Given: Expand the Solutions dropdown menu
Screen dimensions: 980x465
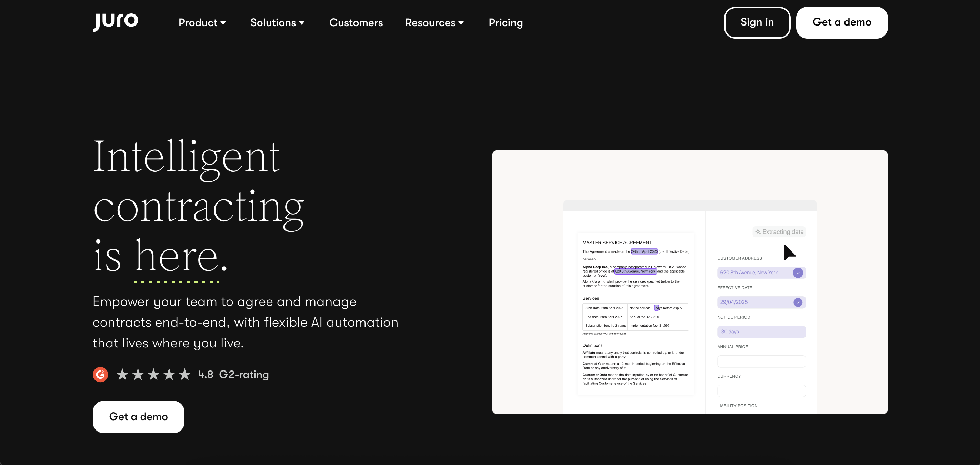Looking at the screenshot, I should click(x=277, y=22).
